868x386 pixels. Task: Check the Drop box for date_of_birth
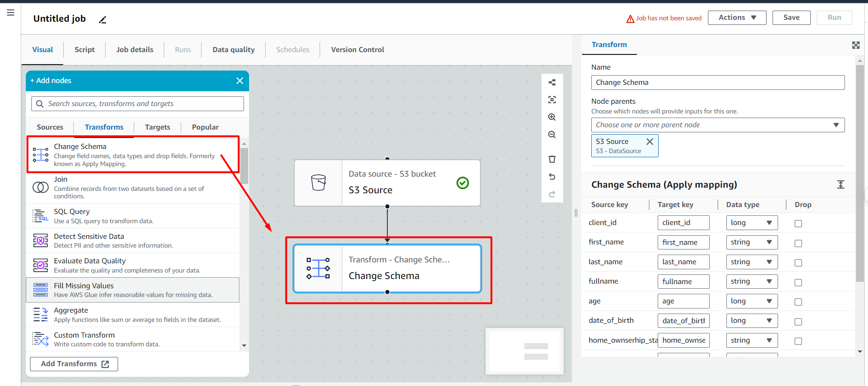[798, 321]
